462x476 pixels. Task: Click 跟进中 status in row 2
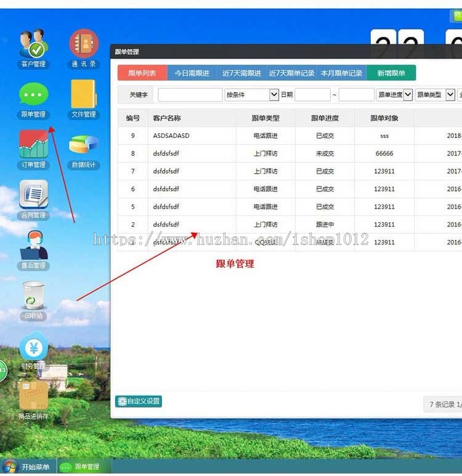coord(325,224)
